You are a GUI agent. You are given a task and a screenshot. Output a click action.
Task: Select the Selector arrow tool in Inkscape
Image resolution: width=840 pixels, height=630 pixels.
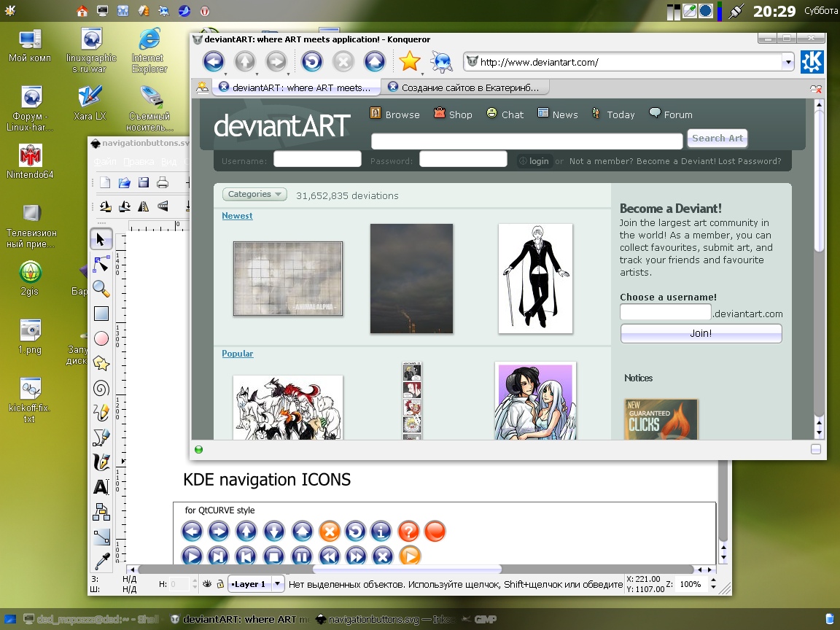101,239
